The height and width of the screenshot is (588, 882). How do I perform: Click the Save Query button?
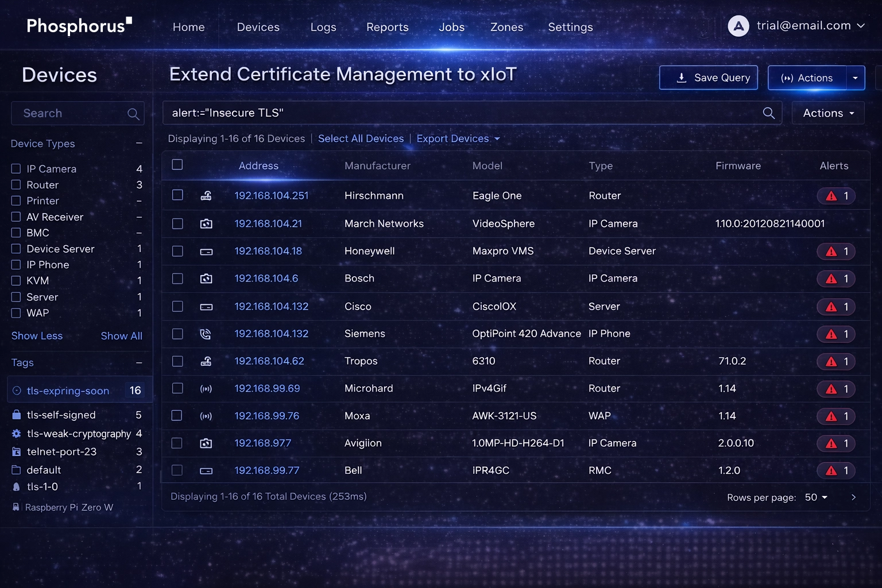point(709,78)
